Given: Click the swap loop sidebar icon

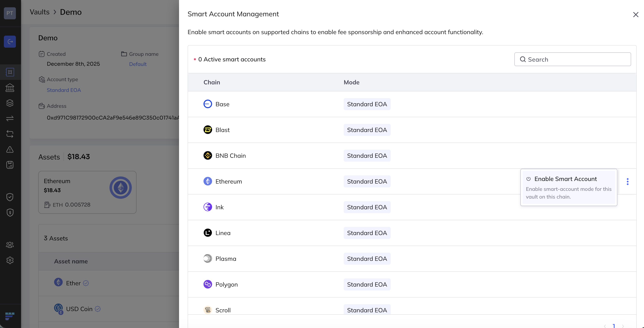Looking at the screenshot, I should coord(10,134).
